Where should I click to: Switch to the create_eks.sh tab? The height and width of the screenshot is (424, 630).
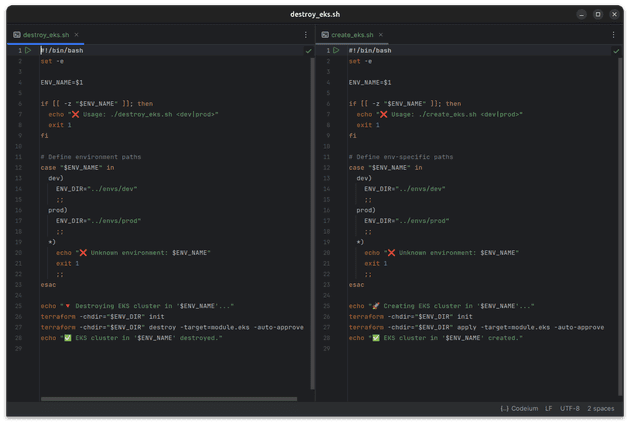click(352, 35)
